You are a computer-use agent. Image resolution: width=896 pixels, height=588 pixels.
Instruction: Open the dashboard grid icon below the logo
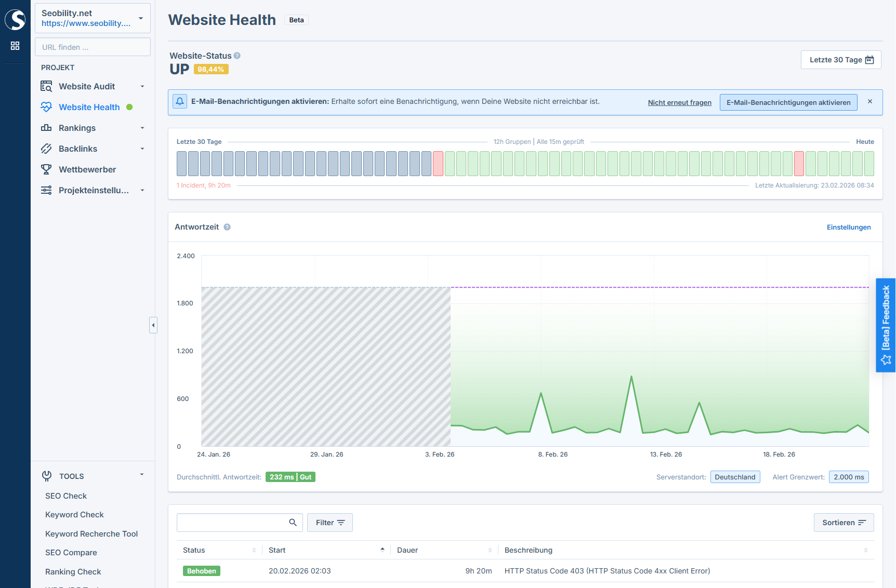click(15, 46)
